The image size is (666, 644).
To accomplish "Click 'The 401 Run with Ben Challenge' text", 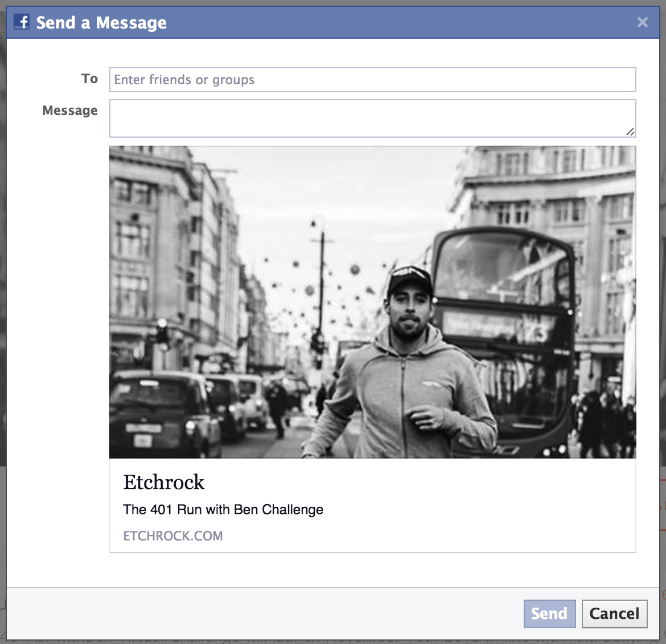I will [223, 510].
